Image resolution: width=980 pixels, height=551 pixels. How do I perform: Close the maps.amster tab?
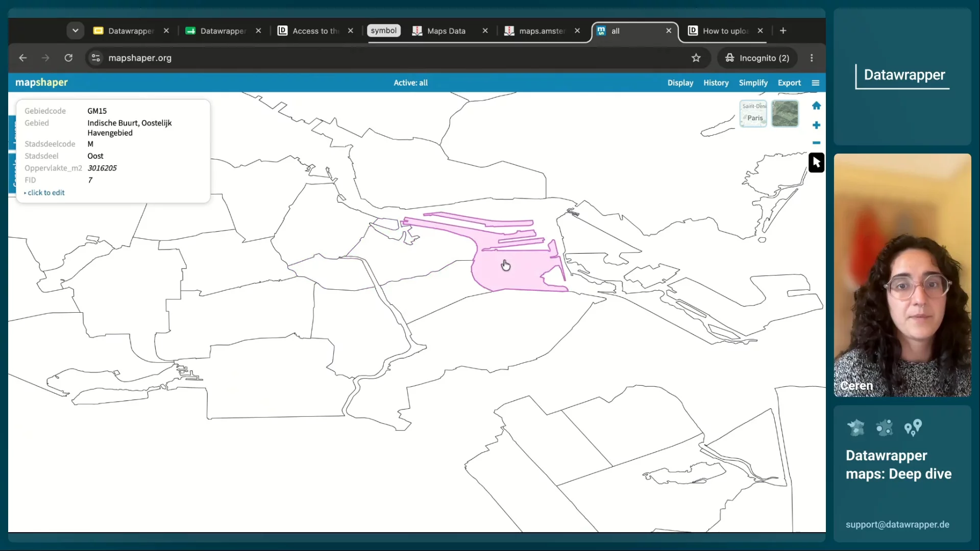[577, 31]
